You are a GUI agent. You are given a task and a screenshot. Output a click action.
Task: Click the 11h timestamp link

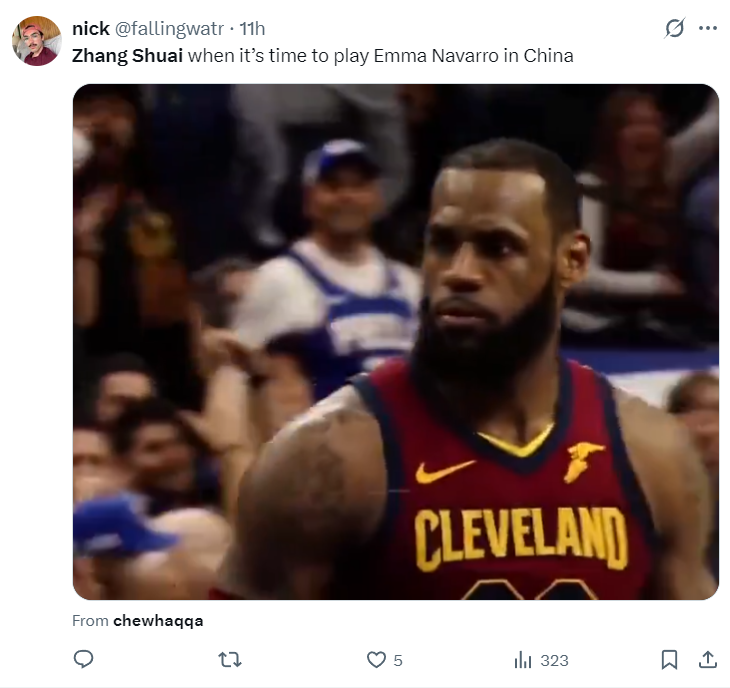[253, 28]
